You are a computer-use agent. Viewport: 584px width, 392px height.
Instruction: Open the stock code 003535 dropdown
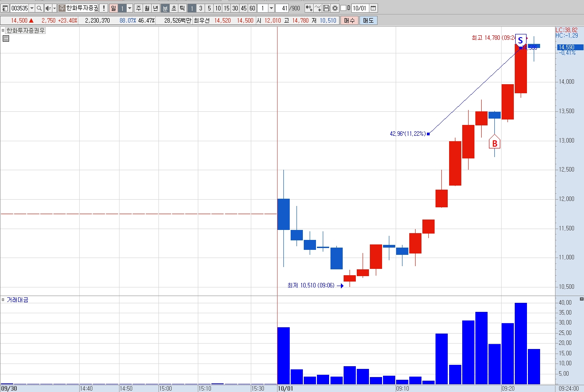tap(32, 8)
